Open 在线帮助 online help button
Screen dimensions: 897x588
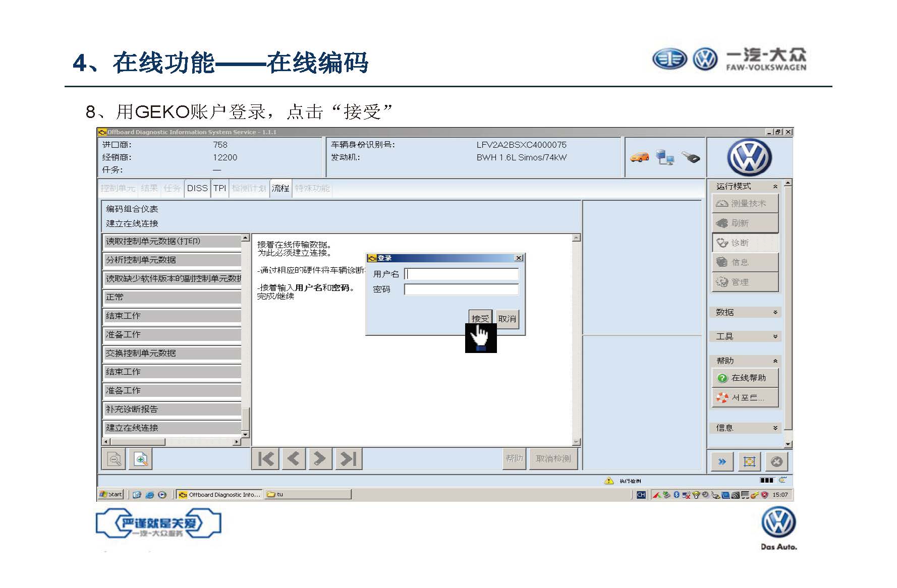click(745, 378)
